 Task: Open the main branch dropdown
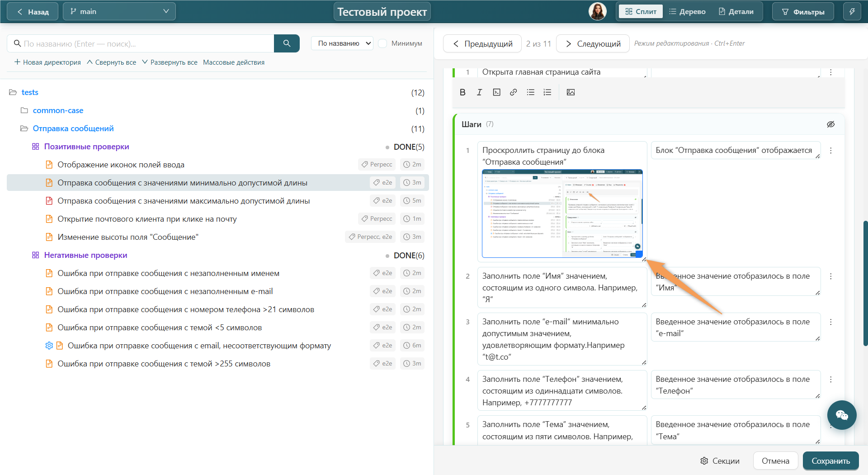(119, 12)
